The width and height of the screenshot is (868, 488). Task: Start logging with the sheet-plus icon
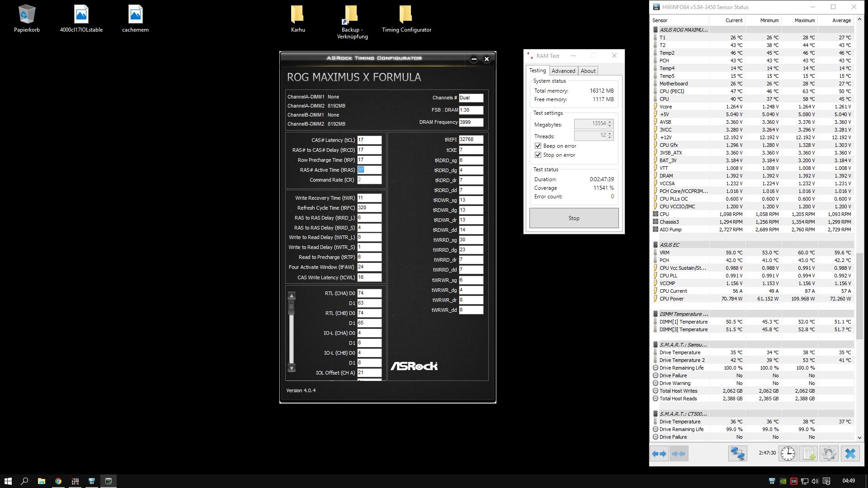808,454
